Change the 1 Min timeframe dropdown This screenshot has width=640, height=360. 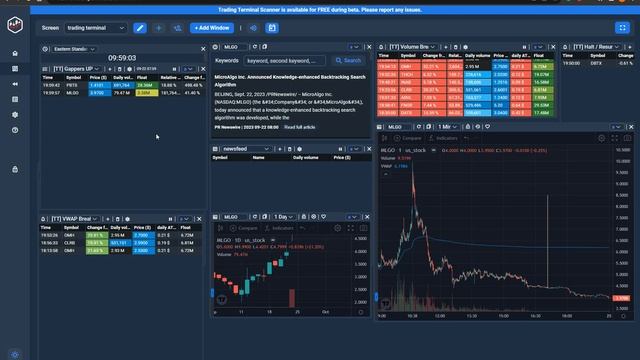point(447,127)
